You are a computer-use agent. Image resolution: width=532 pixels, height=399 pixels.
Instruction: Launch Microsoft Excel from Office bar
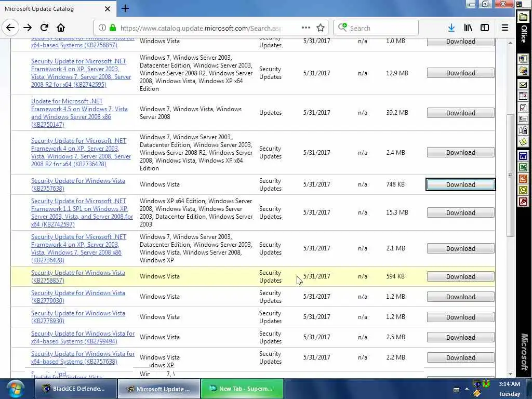[x=523, y=167]
